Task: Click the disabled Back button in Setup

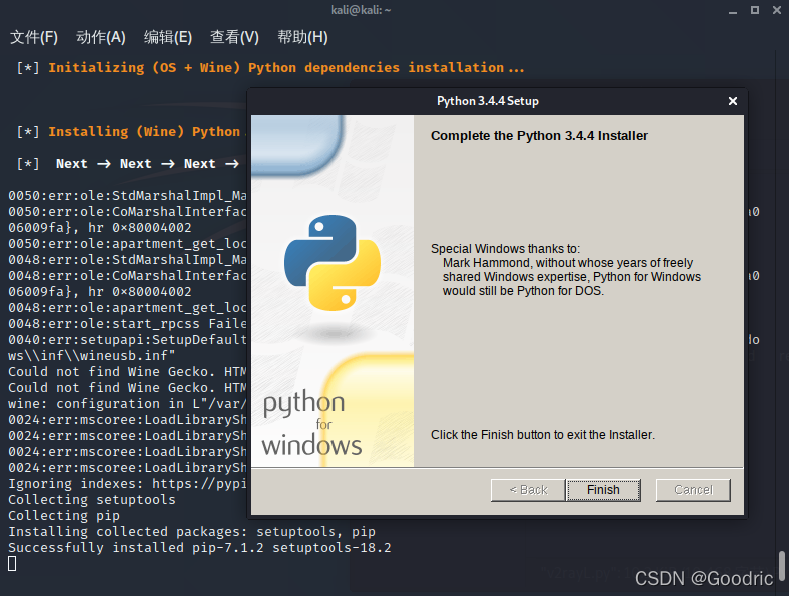Action: 528,490
